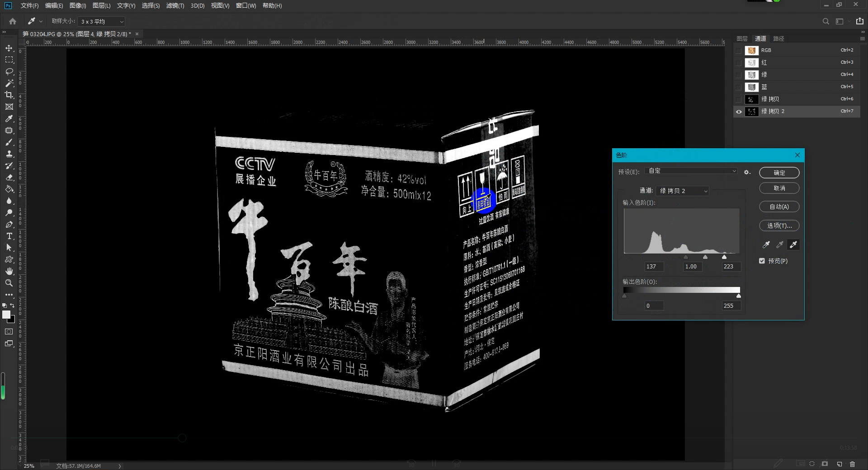Select the Clone Stamp tool

pos(9,154)
